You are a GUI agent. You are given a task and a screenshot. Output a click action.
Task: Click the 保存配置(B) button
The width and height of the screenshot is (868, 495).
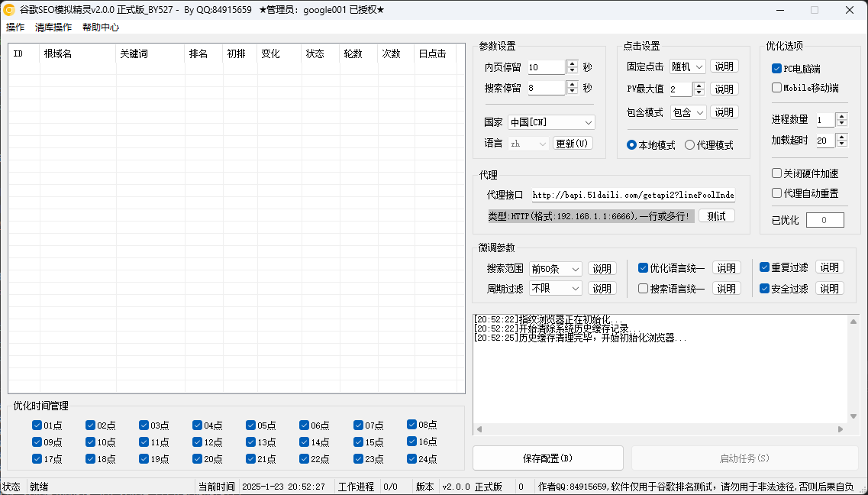(547, 458)
